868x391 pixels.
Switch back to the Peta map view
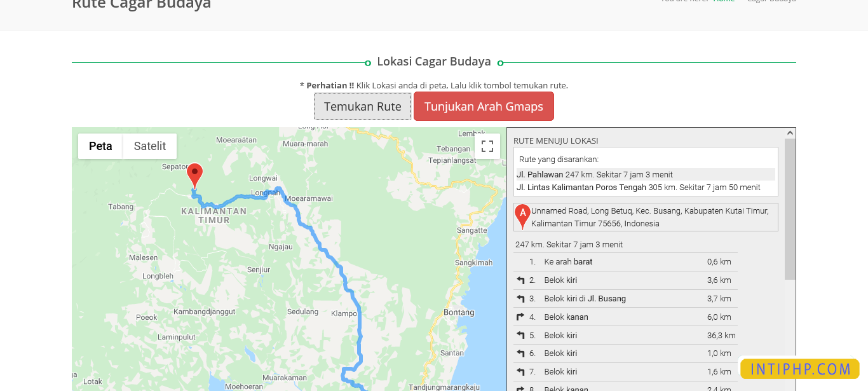tap(100, 146)
